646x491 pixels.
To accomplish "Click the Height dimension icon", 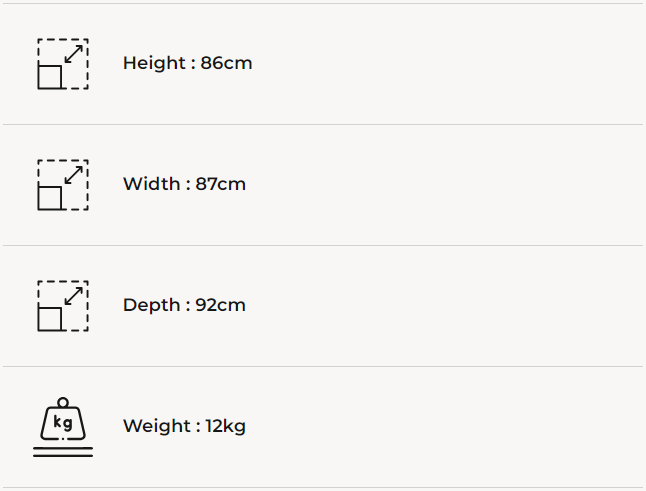I will coord(63,64).
